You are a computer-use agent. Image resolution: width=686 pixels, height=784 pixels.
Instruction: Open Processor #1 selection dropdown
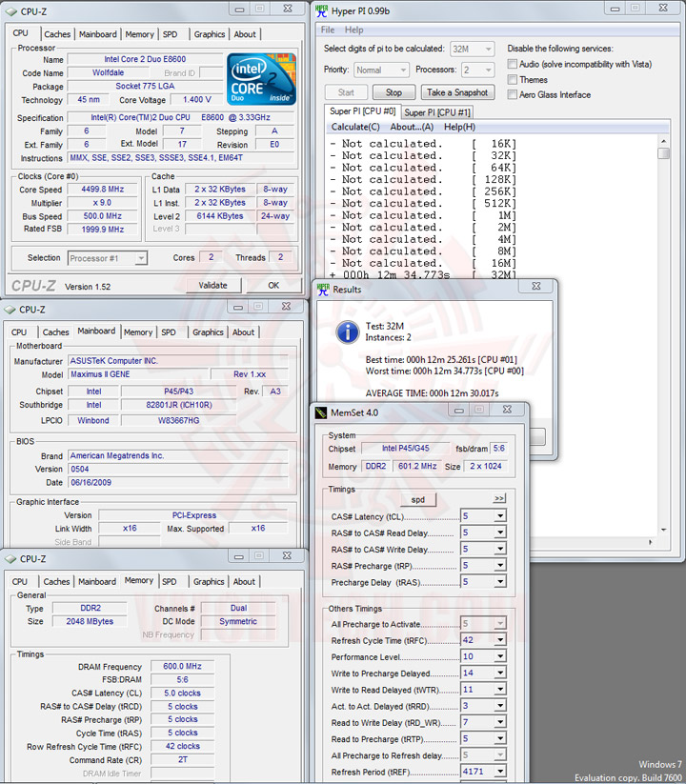(108, 258)
